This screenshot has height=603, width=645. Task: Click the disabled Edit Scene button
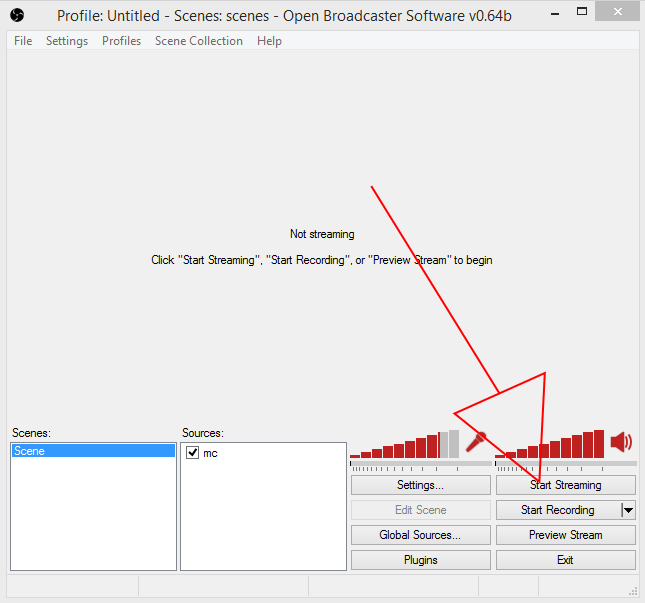tap(420, 510)
